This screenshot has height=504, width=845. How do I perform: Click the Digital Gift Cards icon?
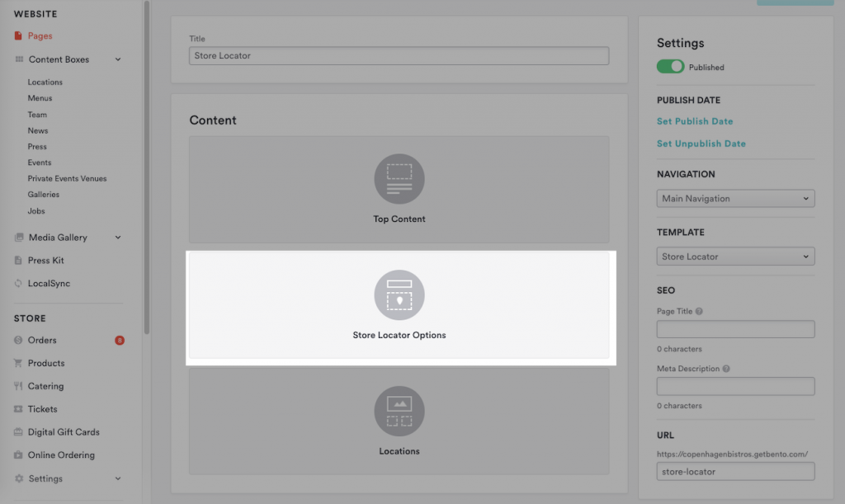[x=18, y=432]
